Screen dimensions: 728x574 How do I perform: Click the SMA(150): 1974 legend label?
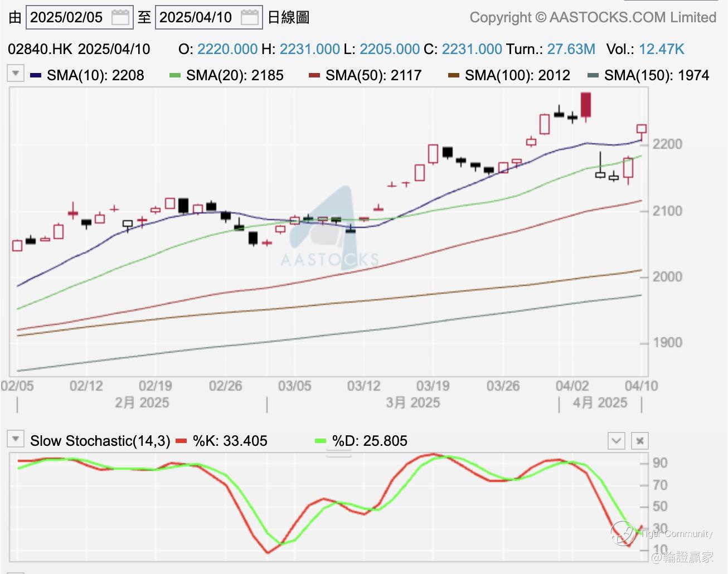pos(657,75)
